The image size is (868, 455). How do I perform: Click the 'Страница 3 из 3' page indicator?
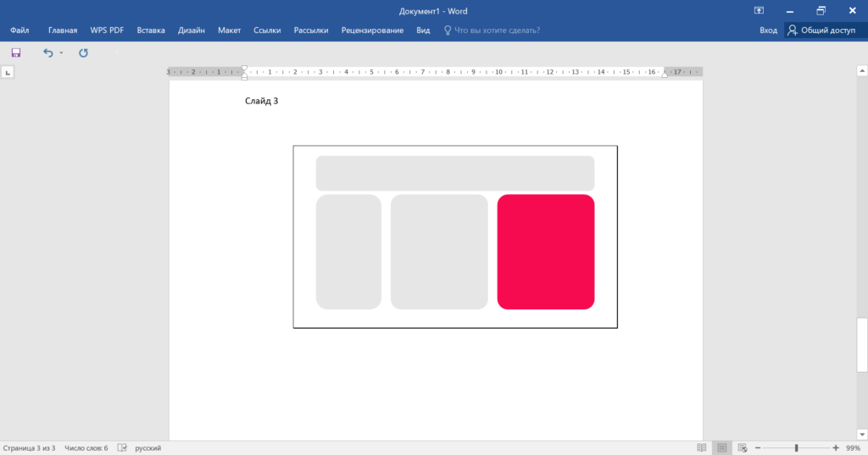[x=29, y=448]
